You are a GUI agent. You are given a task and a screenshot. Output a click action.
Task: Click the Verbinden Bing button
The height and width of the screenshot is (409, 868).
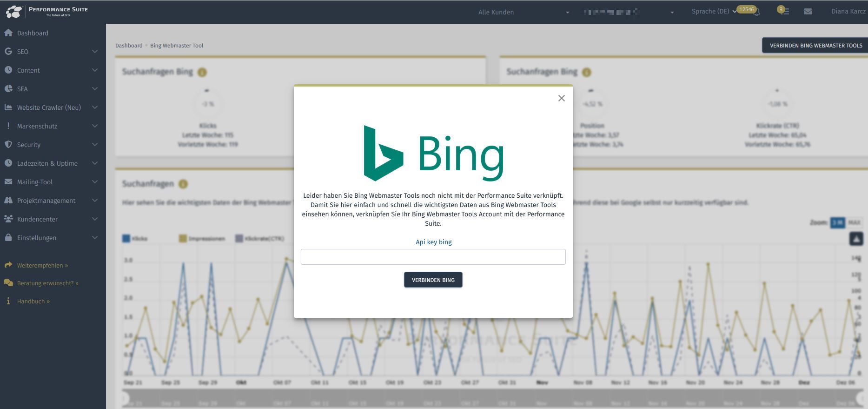[x=433, y=280]
